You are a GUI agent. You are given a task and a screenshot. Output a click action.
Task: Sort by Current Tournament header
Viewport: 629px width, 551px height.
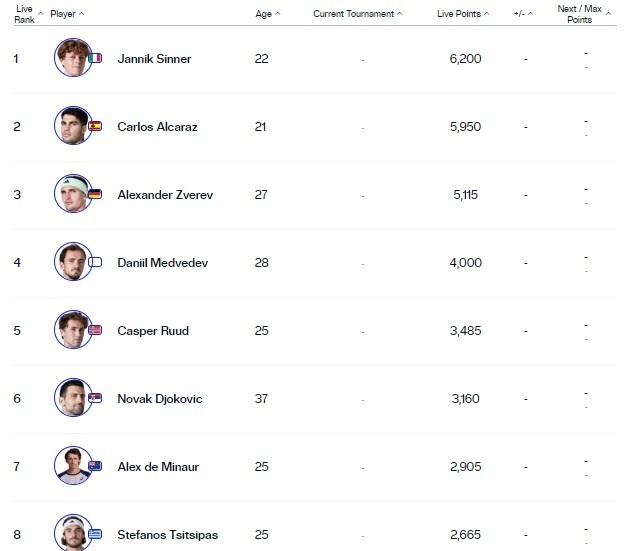tap(357, 14)
